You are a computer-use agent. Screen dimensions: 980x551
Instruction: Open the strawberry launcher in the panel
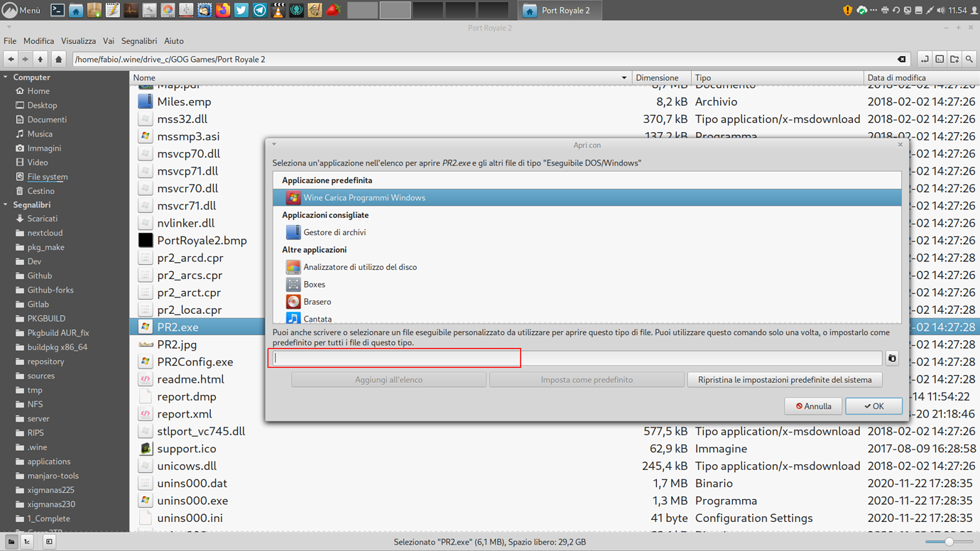click(334, 10)
